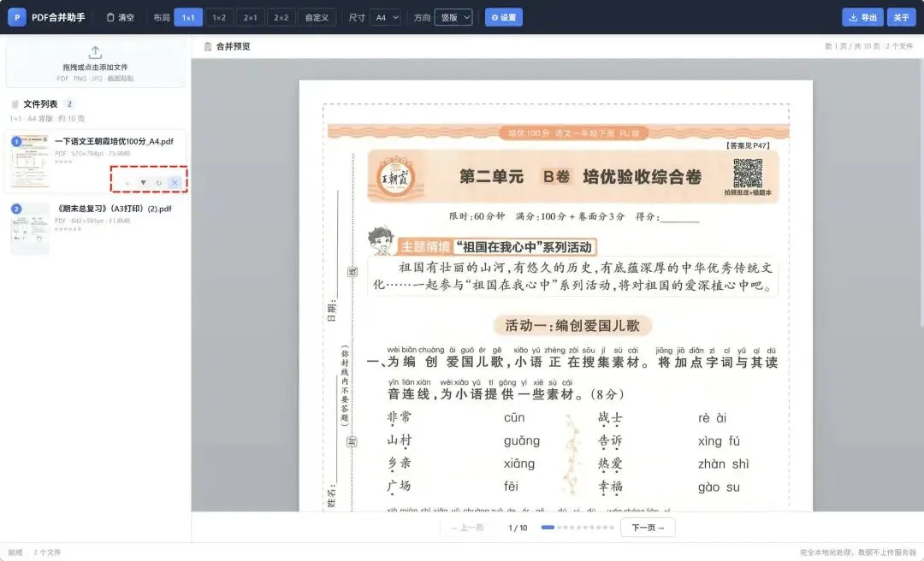Rotate the first PDF file
The image size is (924, 561).
tap(159, 183)
